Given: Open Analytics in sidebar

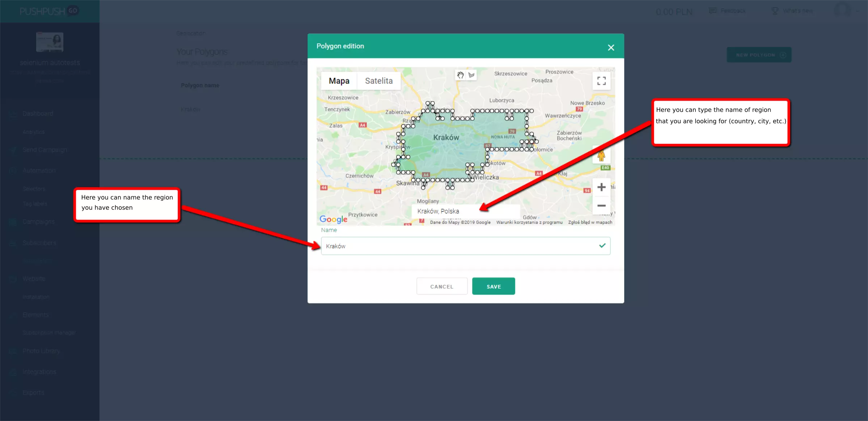Looking at the screenshot, I should click(x=34, y=132).
